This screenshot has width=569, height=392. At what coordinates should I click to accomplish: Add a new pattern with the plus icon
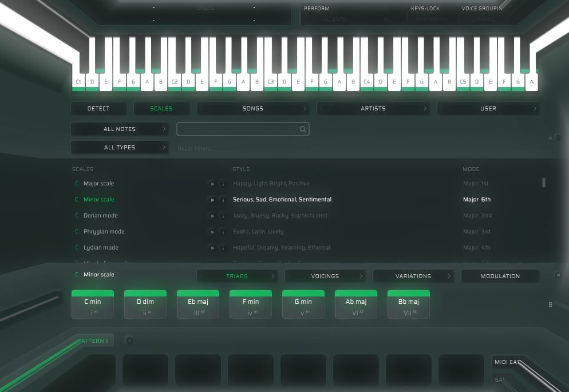[129, 340]
